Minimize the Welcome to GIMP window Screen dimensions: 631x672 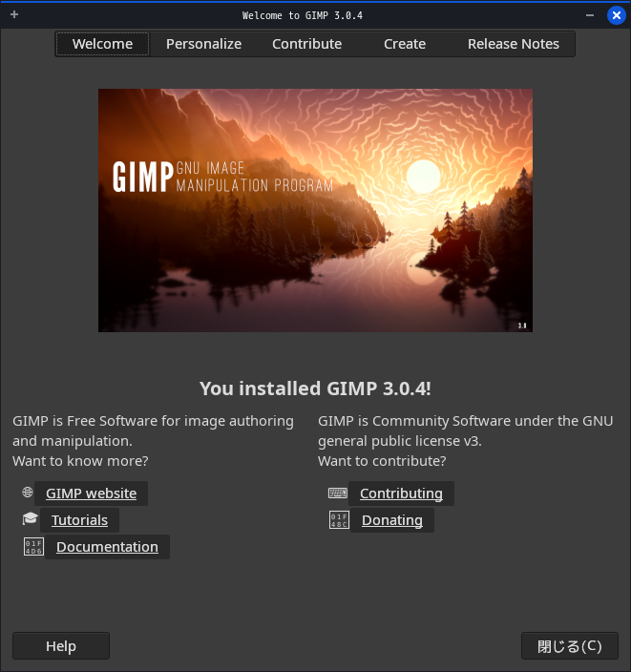click(x=590, y=15)
